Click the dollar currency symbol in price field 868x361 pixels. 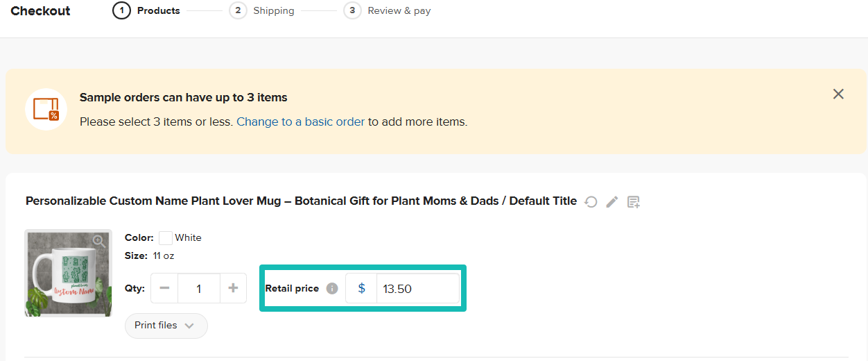tap(361, 288)
